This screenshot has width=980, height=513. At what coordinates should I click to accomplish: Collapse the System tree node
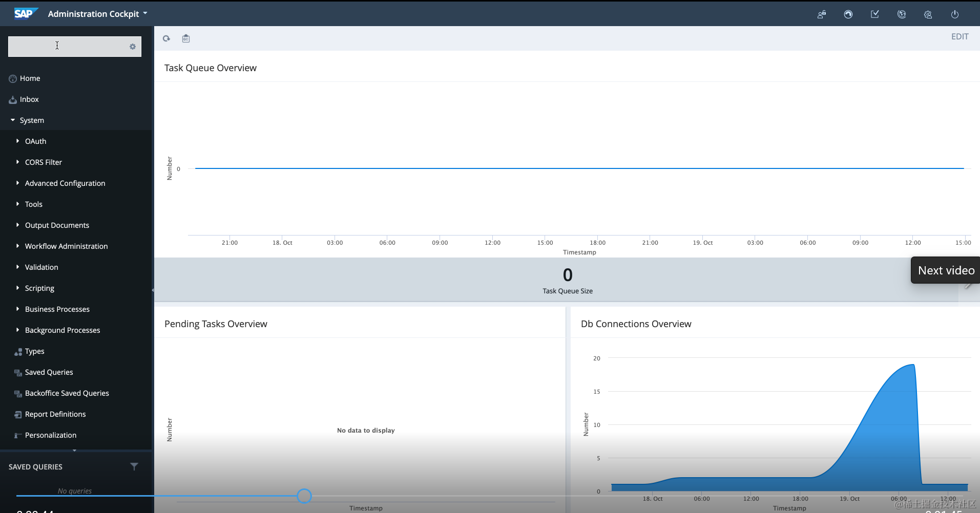pyautogui.click(x=13, y=120)
